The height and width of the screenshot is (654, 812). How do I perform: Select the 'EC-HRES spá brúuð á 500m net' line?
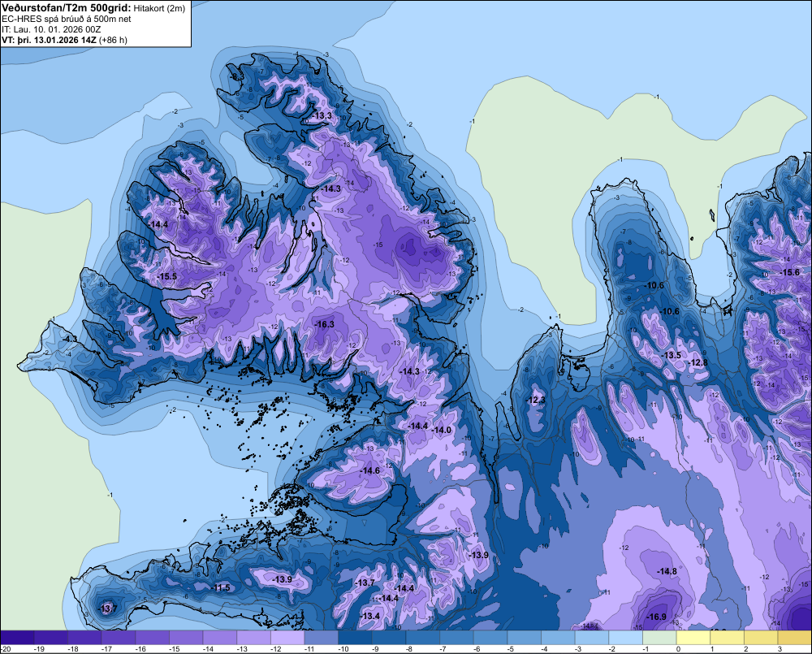click(67, 19)
